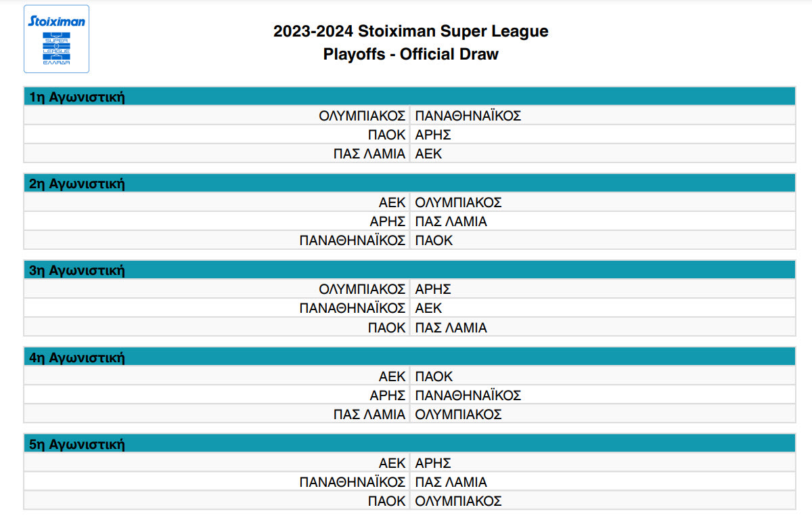Viewport: 812px width, 518px height.
Task: Click ΠΑΟΚ away team in 2η Αγωνιστική
Action: pyautogui.click(x=434, y=240)
